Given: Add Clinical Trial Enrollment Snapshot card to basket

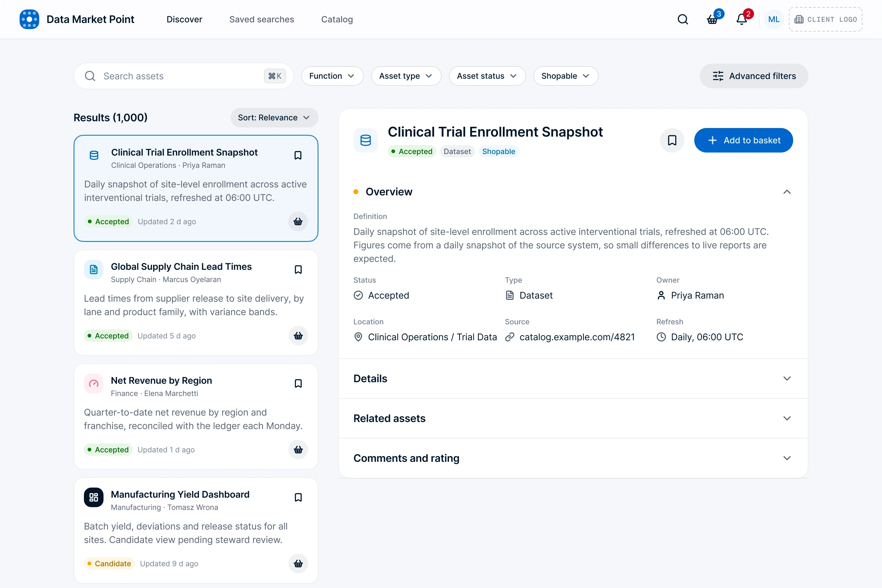Looking at the screenshot, I should [298, 222].
